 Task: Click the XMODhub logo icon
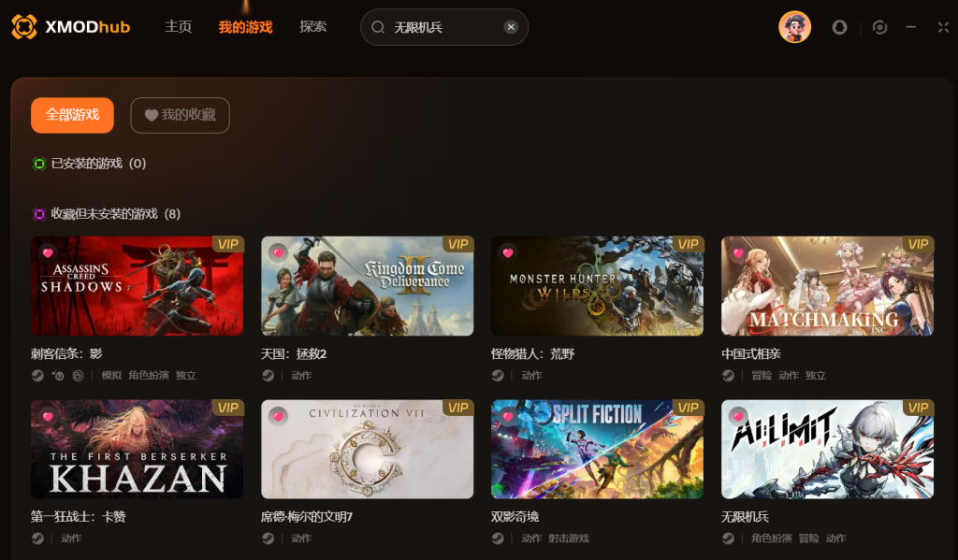click(x=24, y=27)
